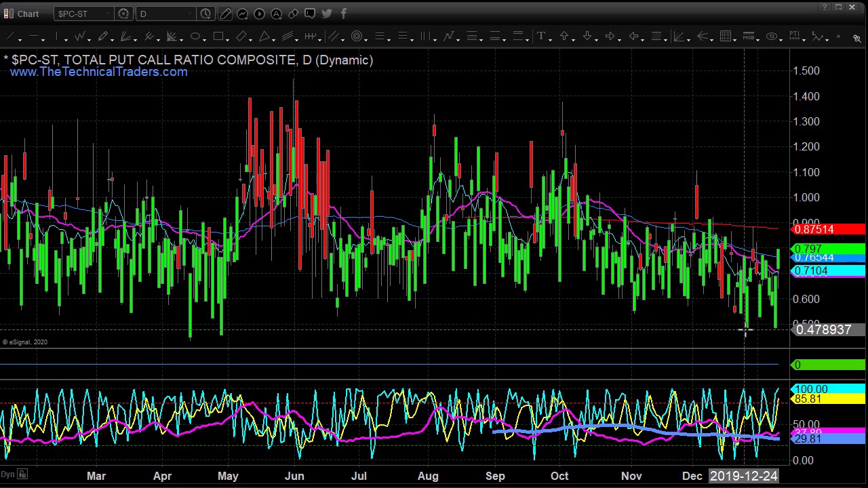This screenshot has height=488, width=868.
Task: Expand the parallelogram tool dropdown arrow
Action: 250,40
